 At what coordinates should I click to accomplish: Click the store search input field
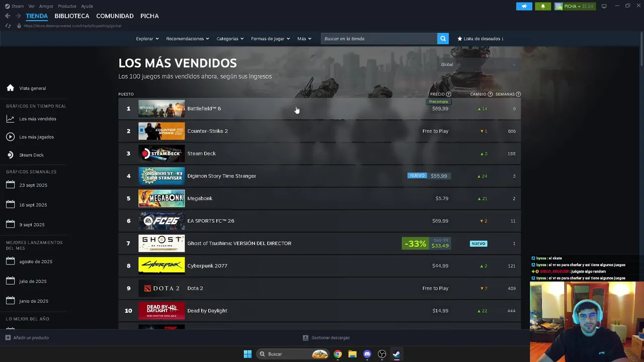pyautogui.click(x=379, y=38)
